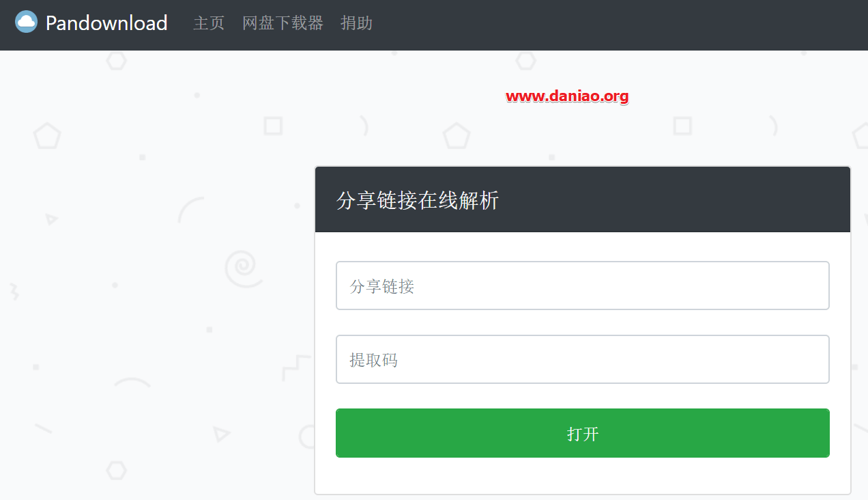This screenshot has height=500, width=868.
Task: Click the Pandownload cloud logo icon
Action: pos(26,22)
